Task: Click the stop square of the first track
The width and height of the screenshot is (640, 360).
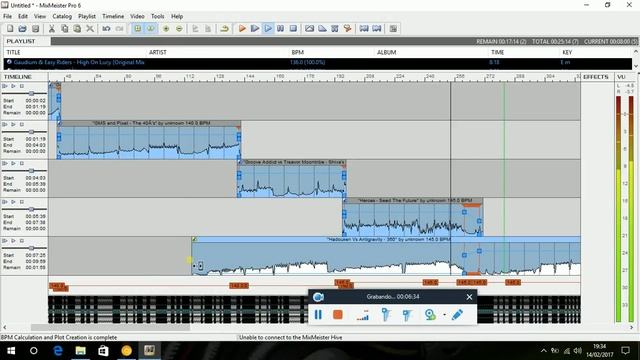Action: tap(22, 86)
